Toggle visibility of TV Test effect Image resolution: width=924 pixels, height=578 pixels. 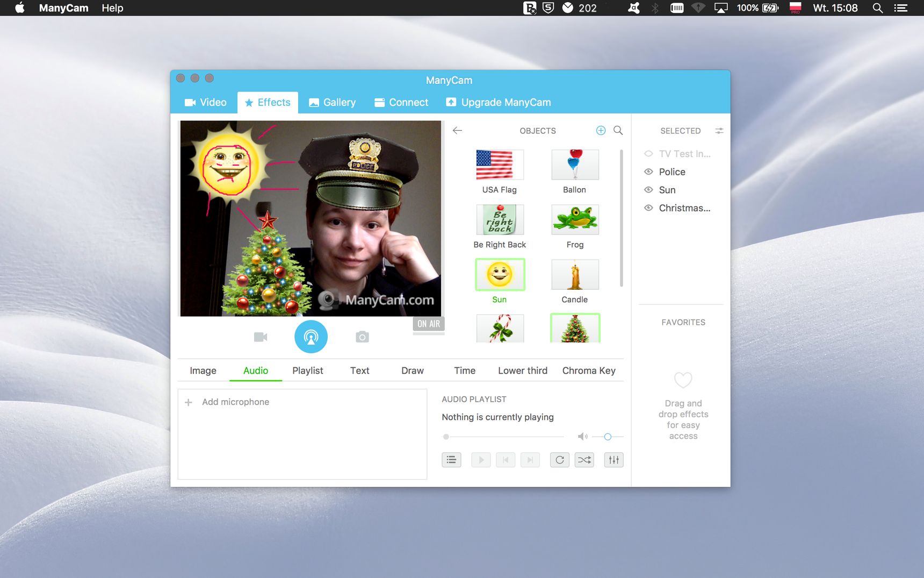coord(648,154)
